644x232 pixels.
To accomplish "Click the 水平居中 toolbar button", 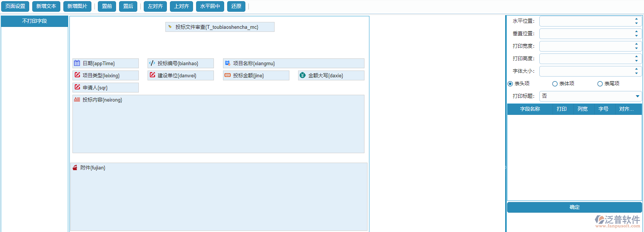I will click(x=210, y=6).
